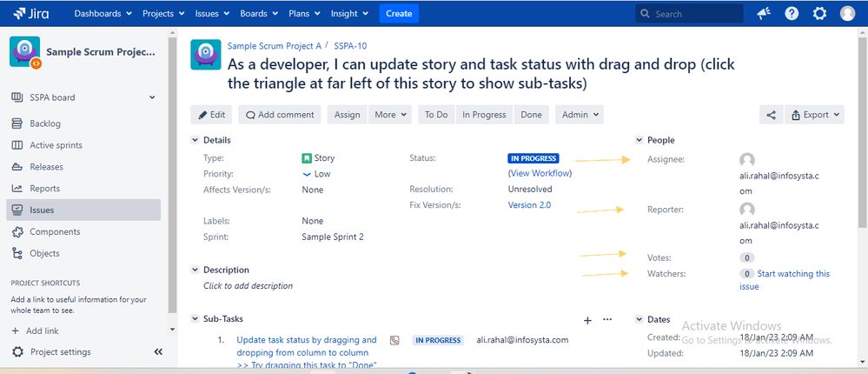Image resolution: width=868 pixels, height=374 pixels.
Task: Expand the SSPA board selector
Action: [x=152, y=97]
